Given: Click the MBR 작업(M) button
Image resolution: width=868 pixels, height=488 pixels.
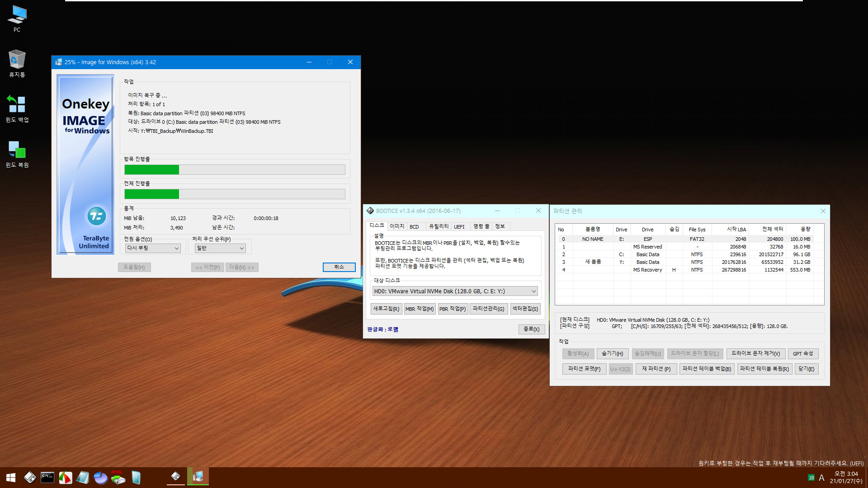Looking at the screenshot, I should [420, 309].
